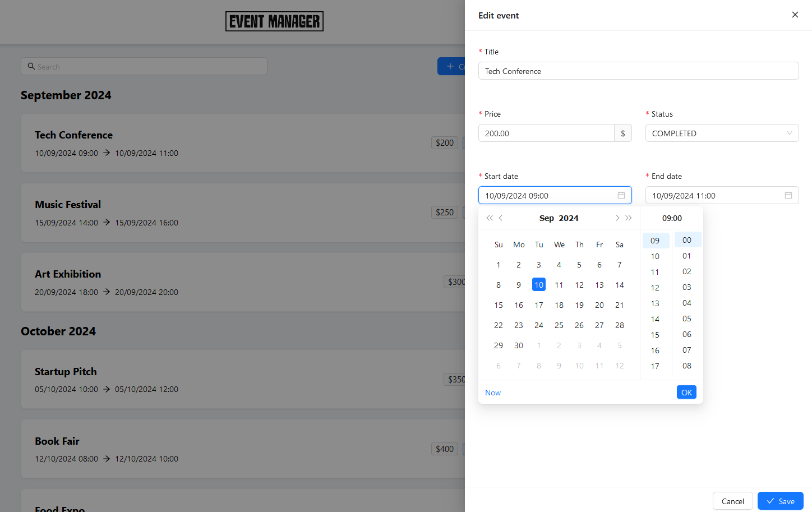Confirm date with the OK button

pos(686,392)
